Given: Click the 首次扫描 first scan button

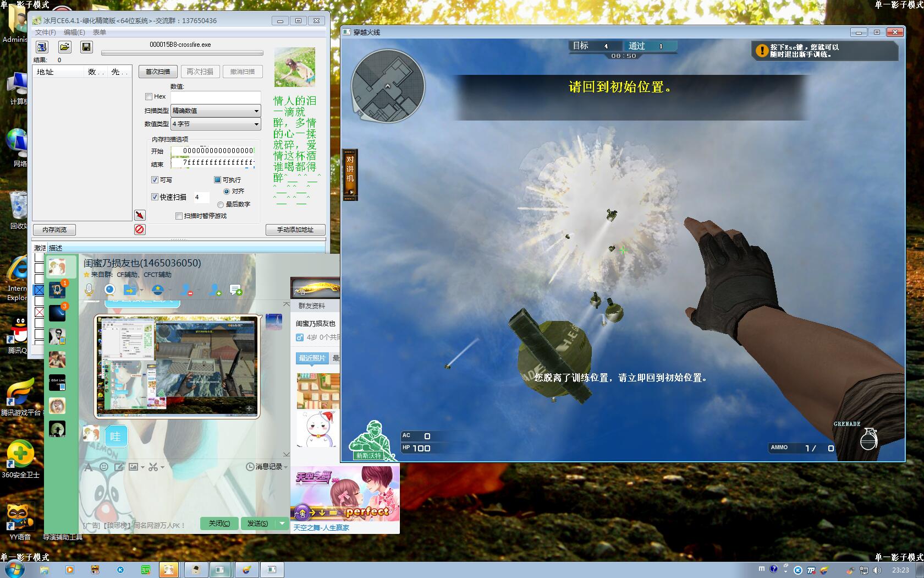Looking at the screenshot, I should click(x=158, y=72).
